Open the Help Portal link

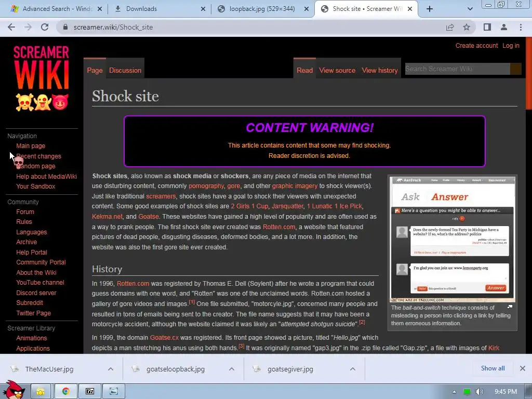click(32, 252)
